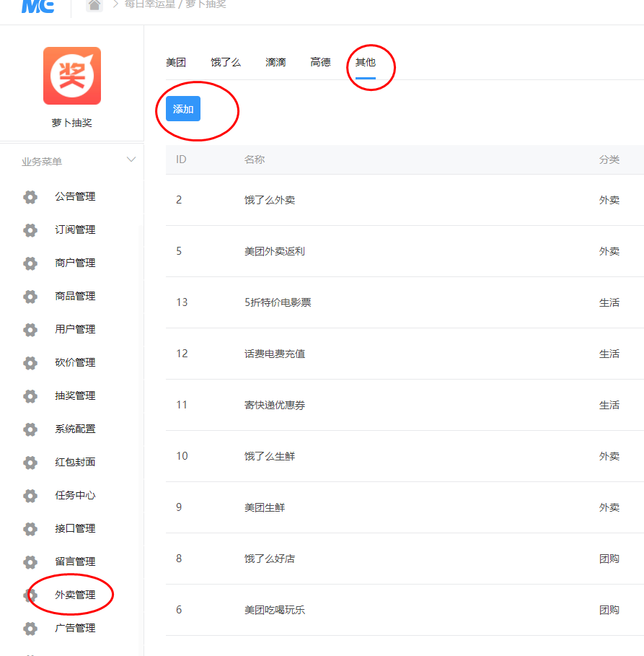Screen dimensions: 644x656
Task: Click the MC logo at top left
Action: pyautogui.click(x=38, y=6)
